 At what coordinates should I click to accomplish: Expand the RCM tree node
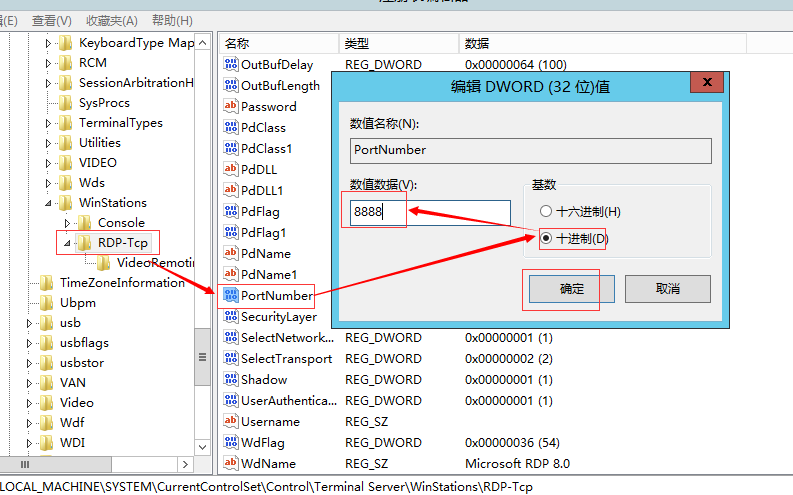[48, 63]
